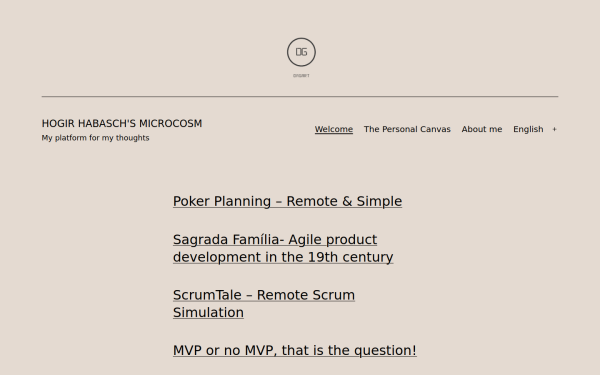Click the development in the 19th century line
600x375 pixels.
tap(283, 257)
